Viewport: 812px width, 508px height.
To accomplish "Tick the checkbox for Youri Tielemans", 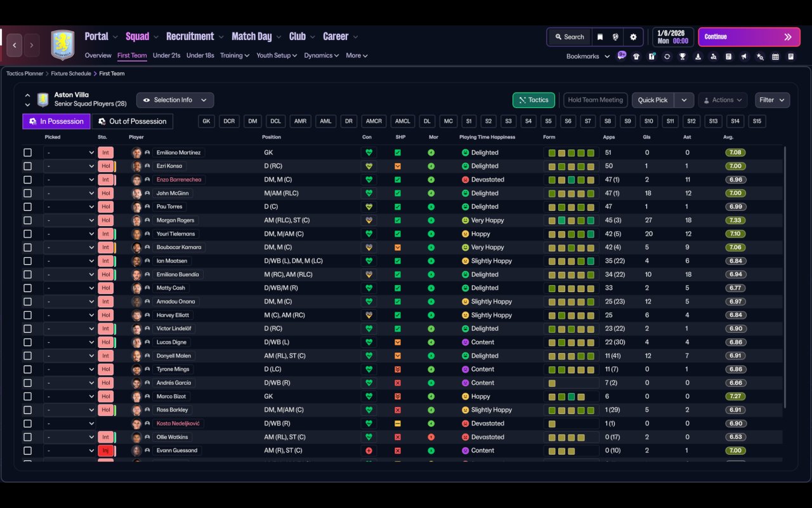I will click(x=27, y=234).
